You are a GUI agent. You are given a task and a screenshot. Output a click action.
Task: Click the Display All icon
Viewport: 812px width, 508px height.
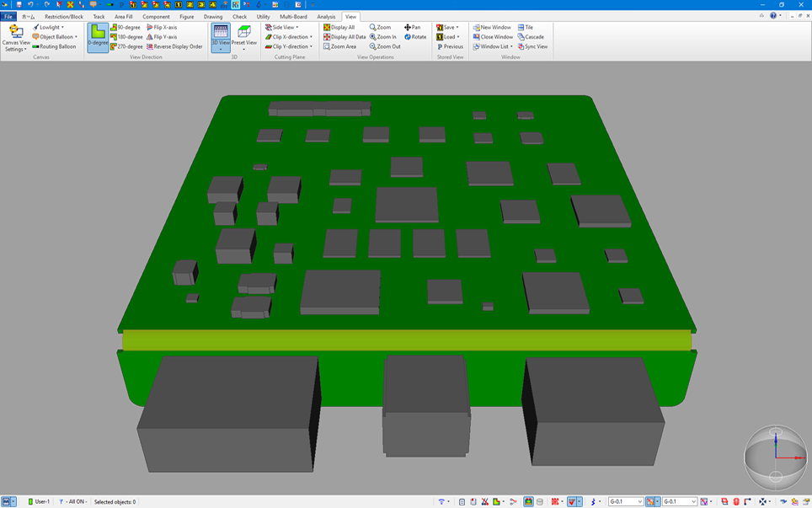point(328,27)
